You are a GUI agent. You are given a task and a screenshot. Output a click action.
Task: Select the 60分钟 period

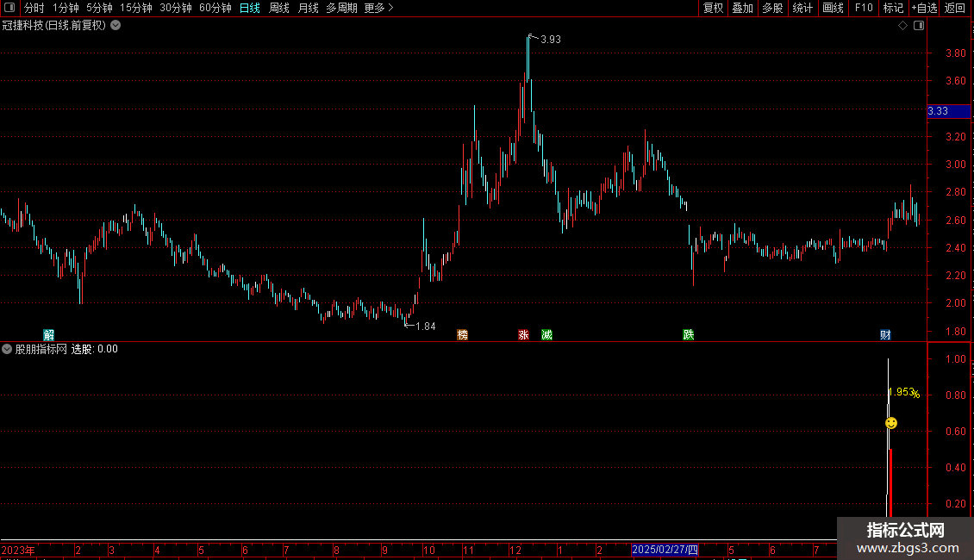coord(215,8)
